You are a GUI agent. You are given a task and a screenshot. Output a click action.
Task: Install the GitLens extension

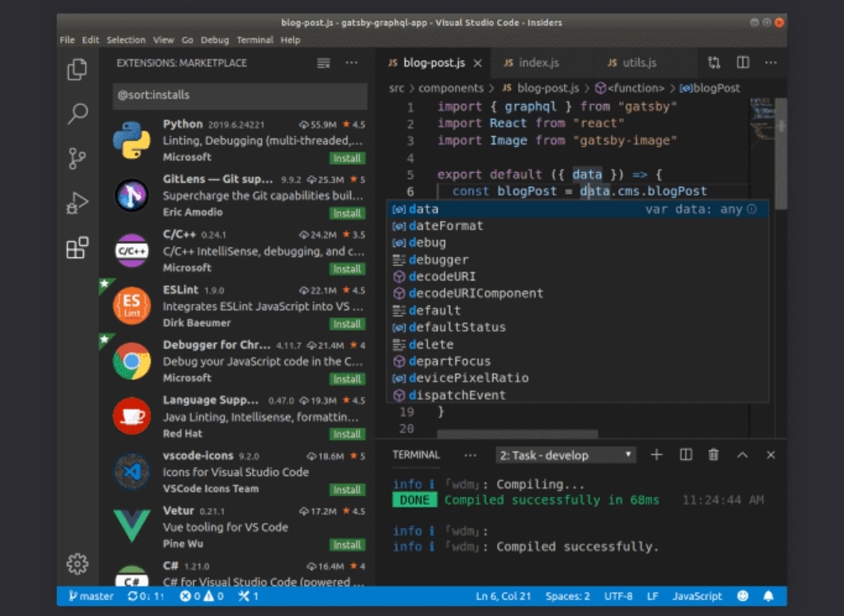click(x=347, y=213)
